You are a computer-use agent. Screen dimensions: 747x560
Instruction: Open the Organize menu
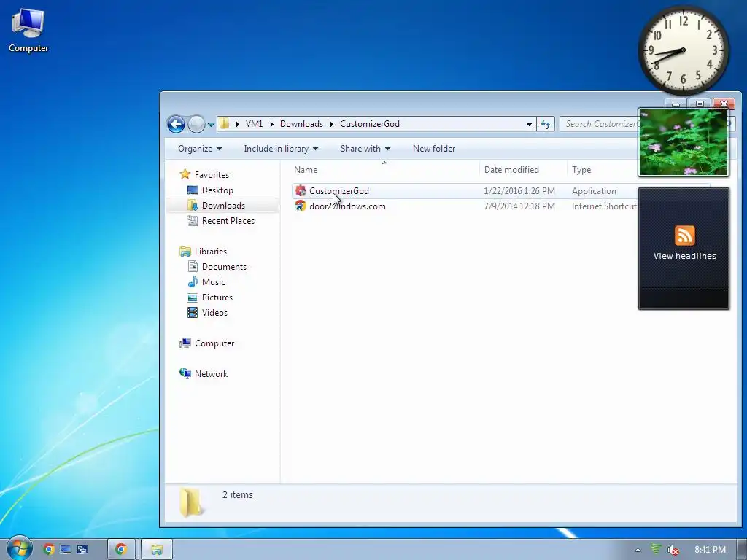coord(200,149)
